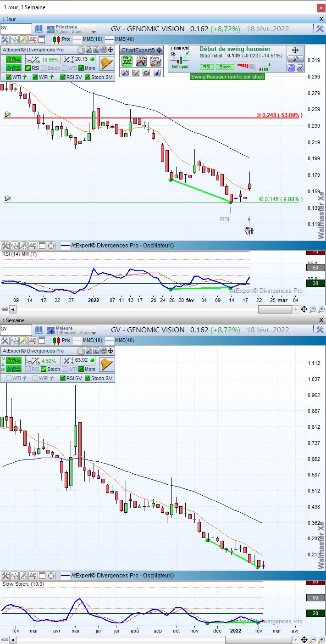Click the 100% zoom icon in ChartExpert panel
This screenshot has height=644, width=326.
141,61
